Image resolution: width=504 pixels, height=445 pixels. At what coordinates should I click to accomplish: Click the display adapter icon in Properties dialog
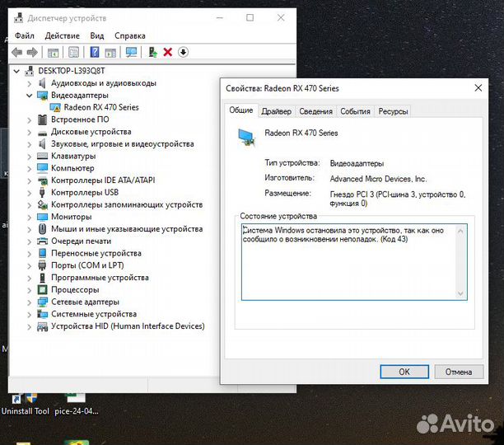click(246, 138)
